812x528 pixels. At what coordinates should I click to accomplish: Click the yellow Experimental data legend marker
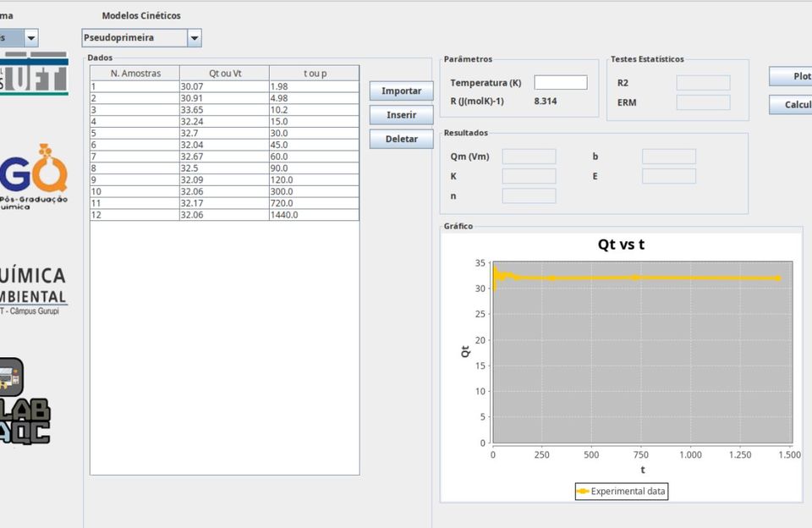click(x=582, y=491)
